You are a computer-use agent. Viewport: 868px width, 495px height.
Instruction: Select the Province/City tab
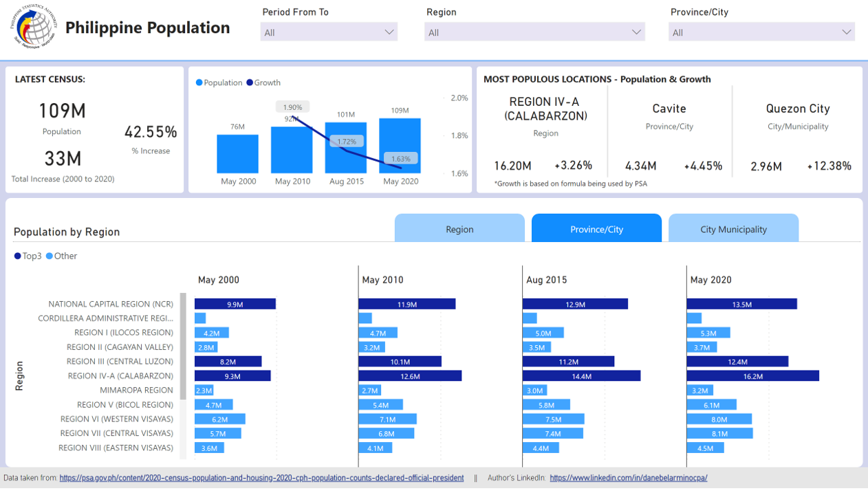tap(596, 229)
